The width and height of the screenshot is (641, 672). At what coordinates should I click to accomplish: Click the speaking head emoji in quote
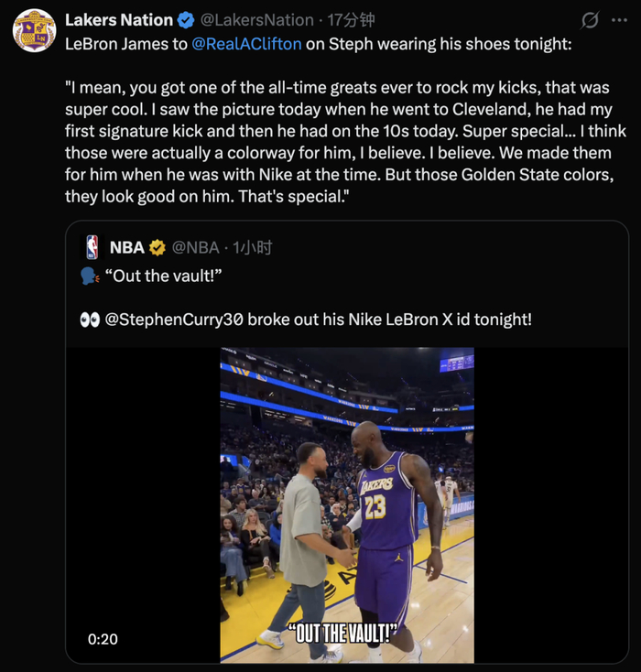90,276
